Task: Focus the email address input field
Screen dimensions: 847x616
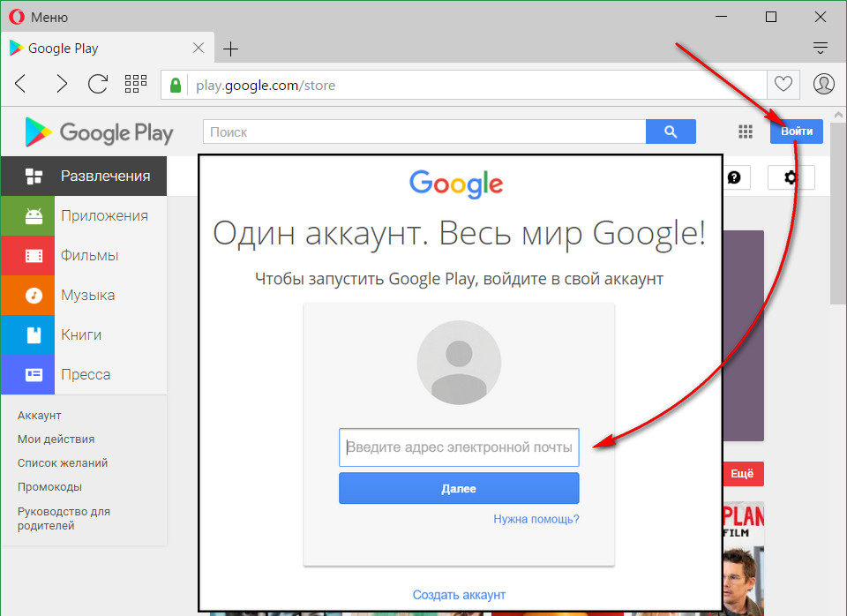Action: [459, 447]
